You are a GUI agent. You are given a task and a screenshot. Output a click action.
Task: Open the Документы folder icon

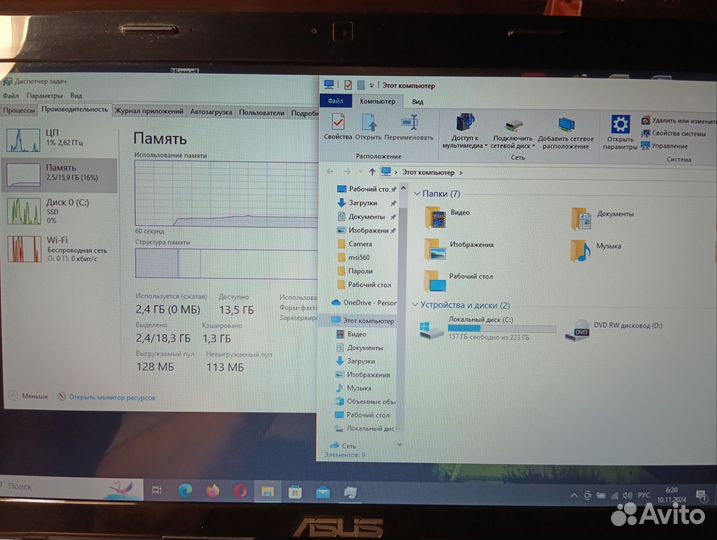click(581, 219)
